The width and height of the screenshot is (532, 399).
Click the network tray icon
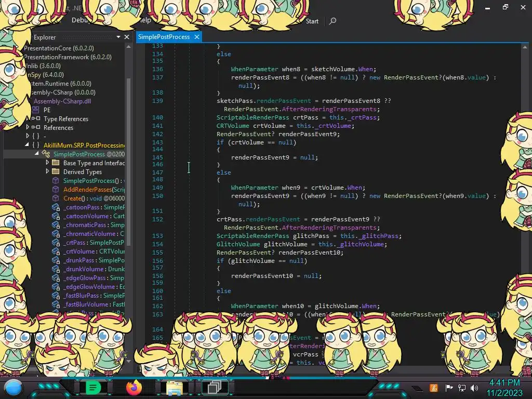[462, 388]
